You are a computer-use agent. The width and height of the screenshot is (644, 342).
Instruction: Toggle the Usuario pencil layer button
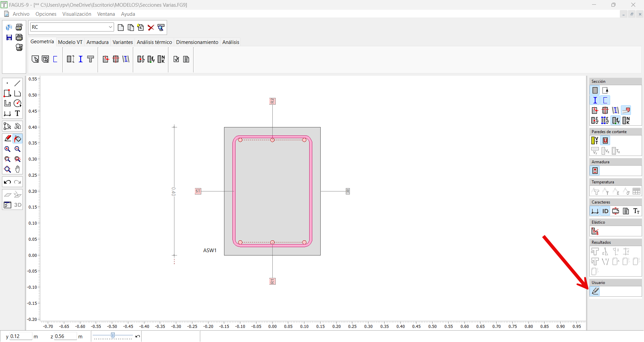[x=595, y=291]
